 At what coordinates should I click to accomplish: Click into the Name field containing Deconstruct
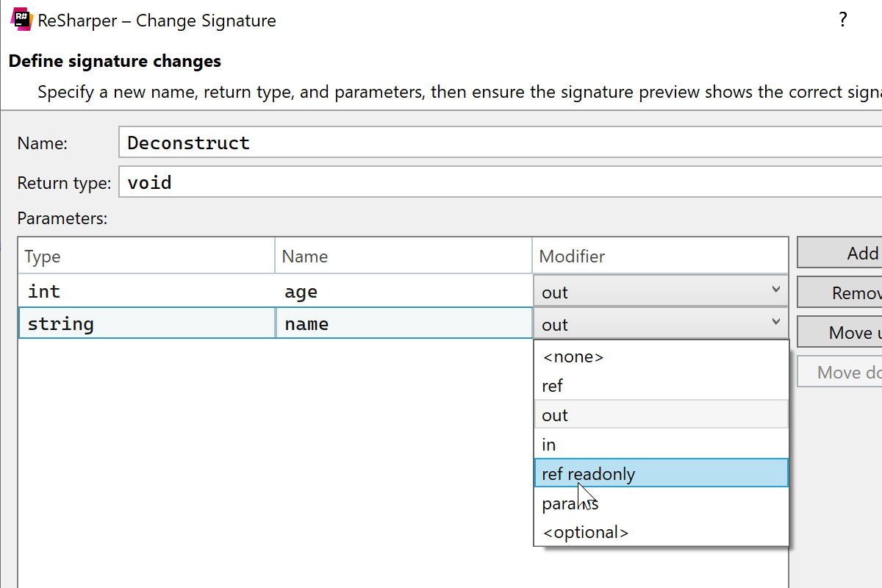pyautogui.click(x=500, y=143)
